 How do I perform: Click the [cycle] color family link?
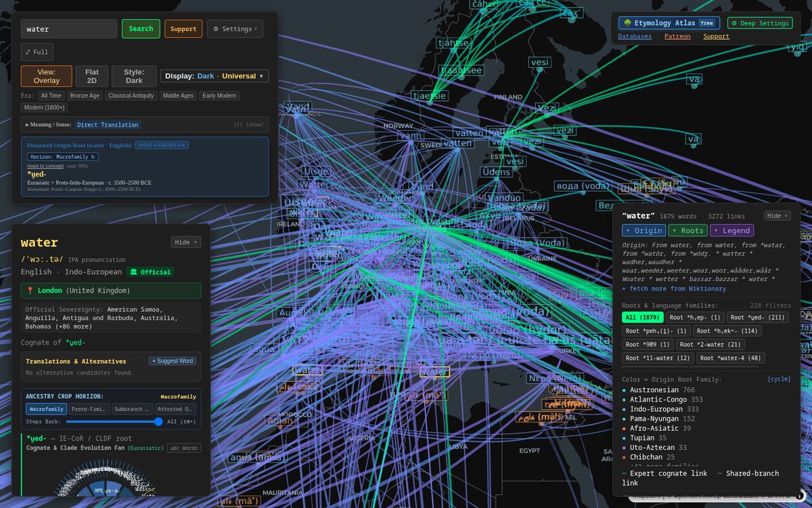pyautogui.click(x=779, y=379)
